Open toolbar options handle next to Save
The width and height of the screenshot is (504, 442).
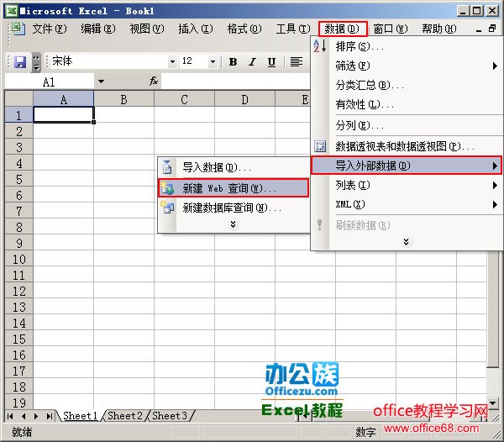tap(37, 62)
